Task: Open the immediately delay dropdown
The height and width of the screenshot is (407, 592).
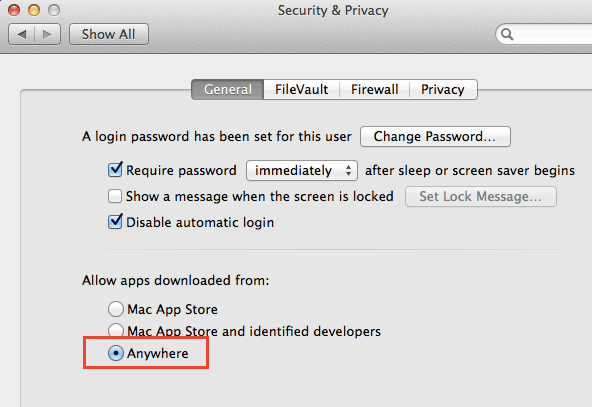Action: pyautogui.click(x=302, y=170)
